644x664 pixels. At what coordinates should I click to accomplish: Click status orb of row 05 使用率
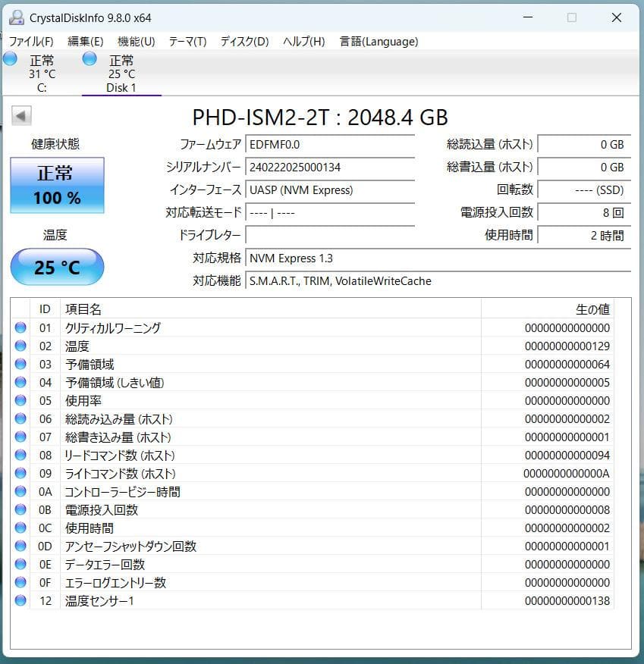[20, 400]
